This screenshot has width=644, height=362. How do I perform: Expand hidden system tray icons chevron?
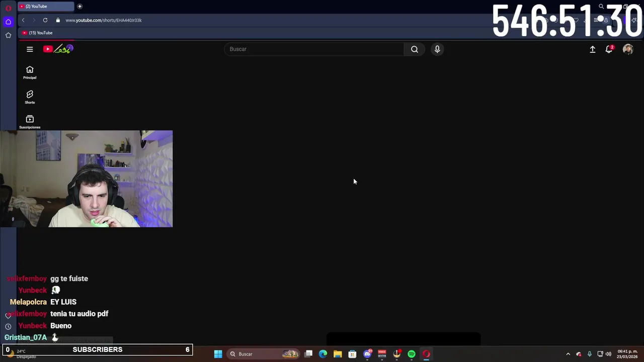tap(568, 354)
